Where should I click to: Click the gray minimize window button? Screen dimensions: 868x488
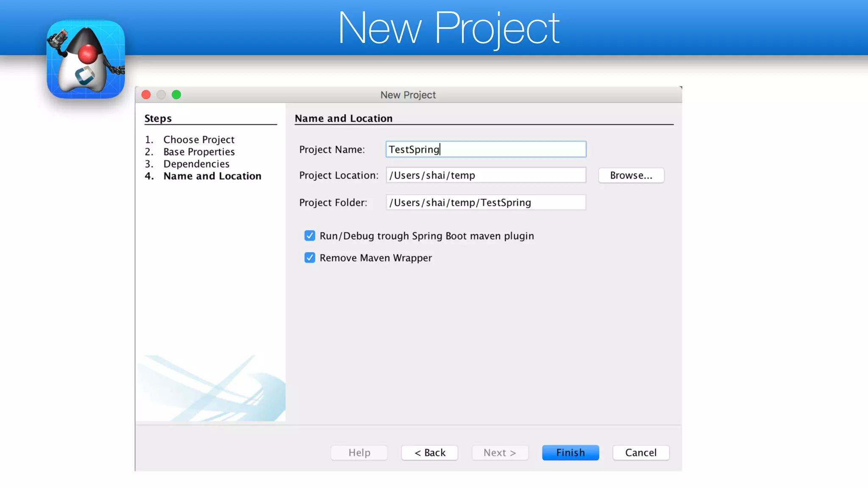click(x=161, y=95)
